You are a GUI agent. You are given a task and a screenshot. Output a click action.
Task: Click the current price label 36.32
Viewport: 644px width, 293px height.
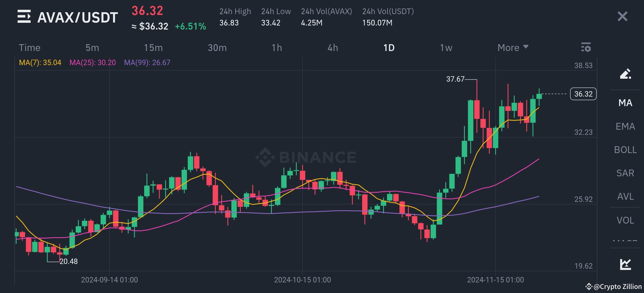(583, 94)
